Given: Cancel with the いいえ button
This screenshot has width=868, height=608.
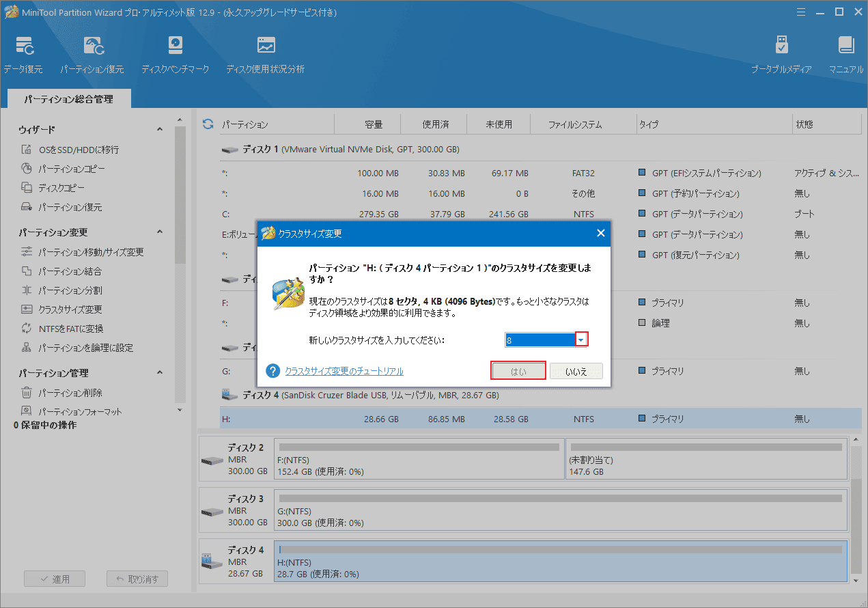Looking at the screenshot, I should tap(576, 371).
